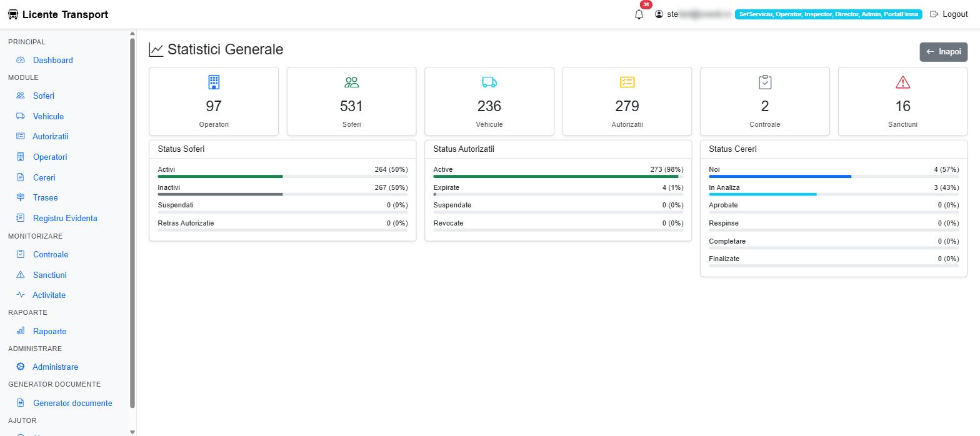This screenshot has width=980, height=436.
Task: Click the red triangle on Sanctiuni card
Action: (x=902, y=82)
